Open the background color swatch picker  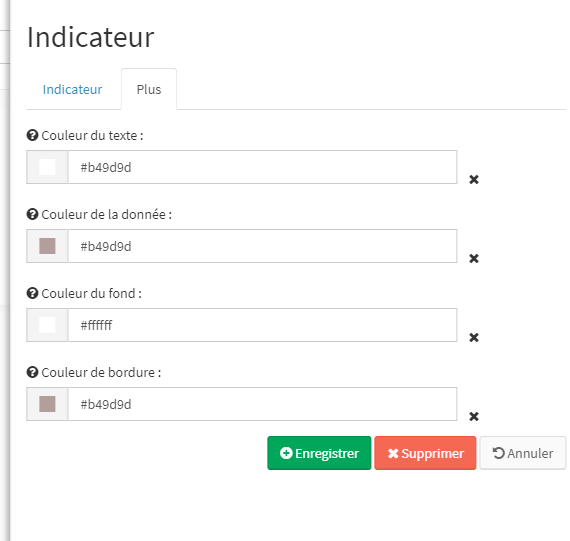coord(47,325)
